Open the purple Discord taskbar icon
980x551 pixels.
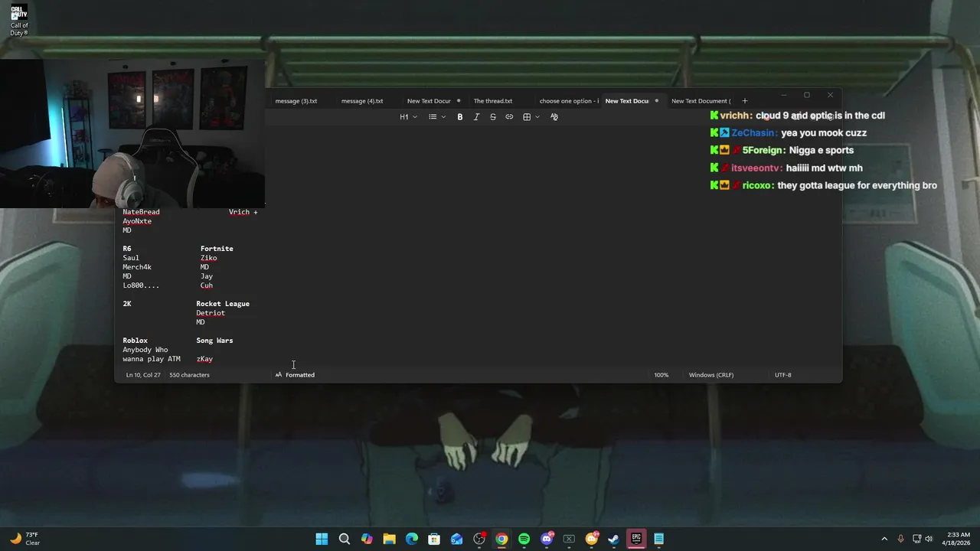click(x=547, y=539)
